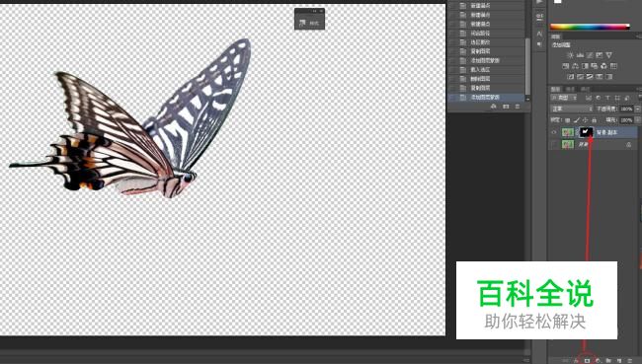Add a Brightness/Contrast adjustment
Screen dimensions: 642x364
[570, 55]
